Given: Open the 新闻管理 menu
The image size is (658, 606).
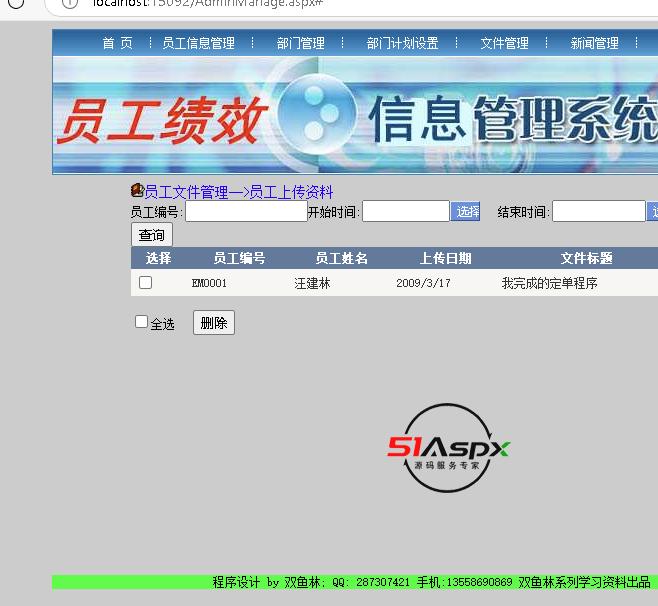Looking at the screenshot, I should click(594, 43).
